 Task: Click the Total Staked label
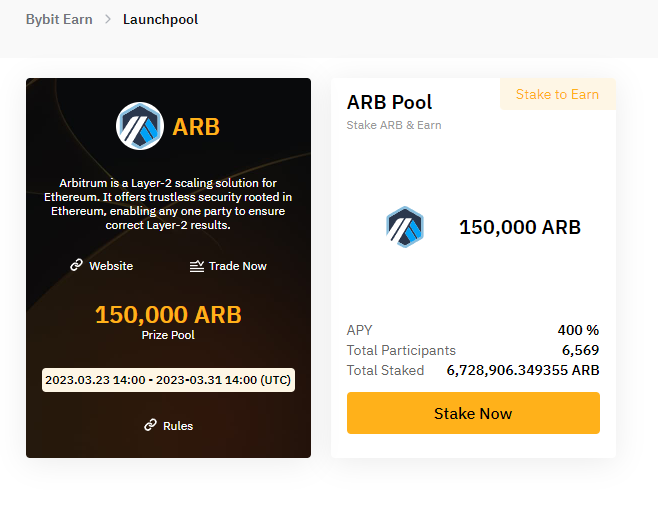coord(385,370)
